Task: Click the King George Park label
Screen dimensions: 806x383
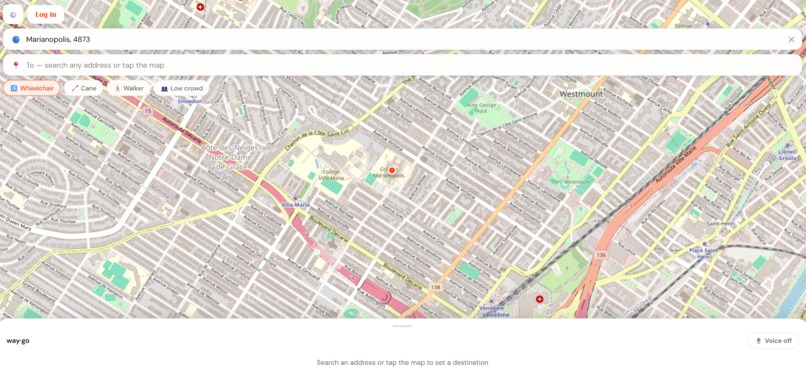Action: click(x=482, y=107)
